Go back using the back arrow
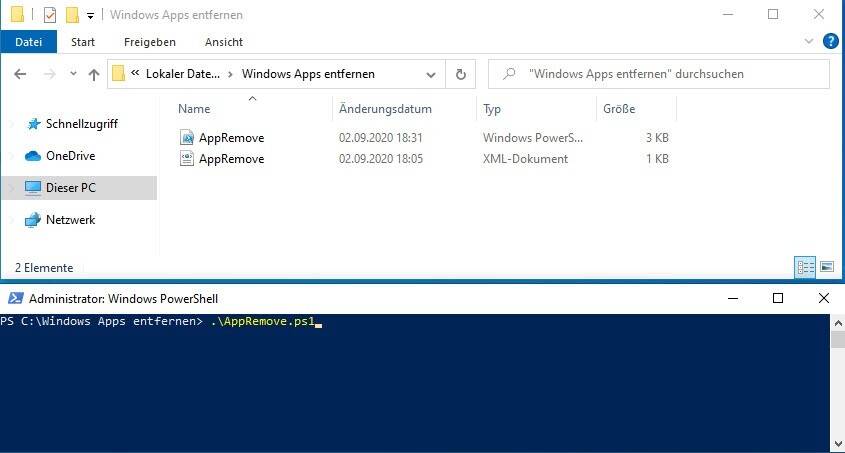The height and width of the screenshot is (453, 845). click(21, 74)
